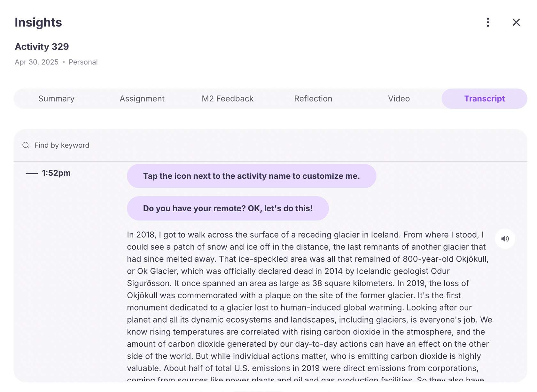Screen dimensions: 537x392
Task: Switch to the Summary tab
Action: pos(56,99)
